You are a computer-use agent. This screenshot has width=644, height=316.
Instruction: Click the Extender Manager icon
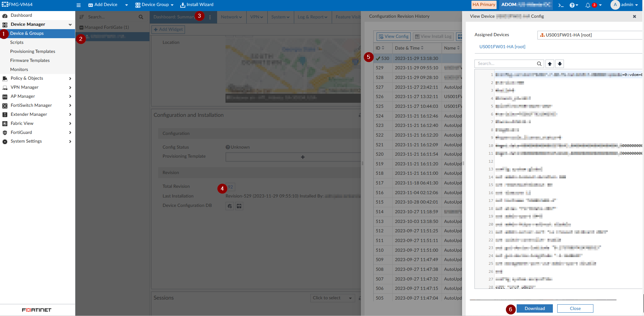point(5,114)
